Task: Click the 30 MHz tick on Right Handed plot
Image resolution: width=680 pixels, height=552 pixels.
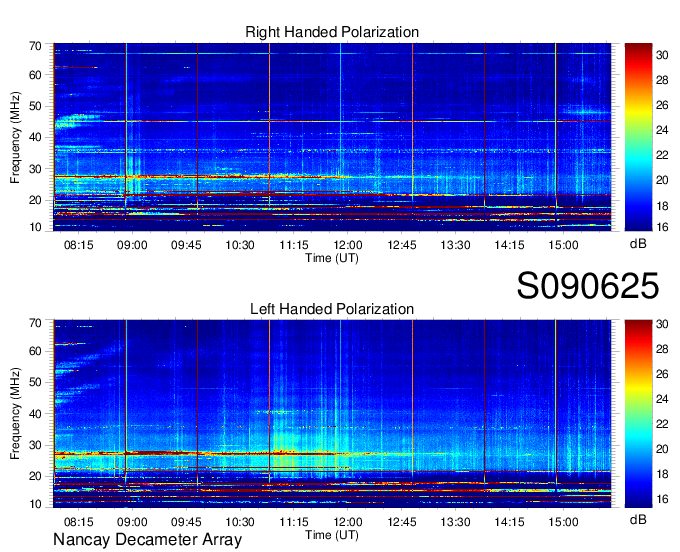Action: tap(35, 169)
